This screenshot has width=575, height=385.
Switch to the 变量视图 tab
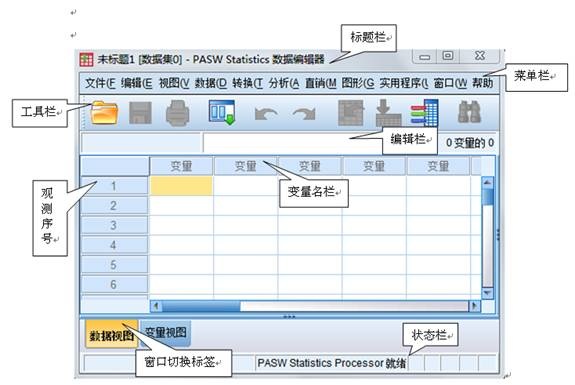click(166, 333)
